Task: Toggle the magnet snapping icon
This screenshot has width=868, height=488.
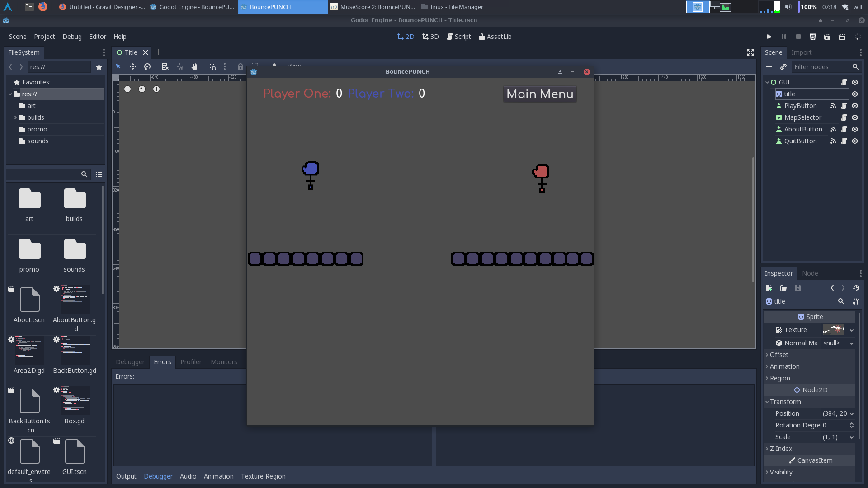Action: point(213,66)
